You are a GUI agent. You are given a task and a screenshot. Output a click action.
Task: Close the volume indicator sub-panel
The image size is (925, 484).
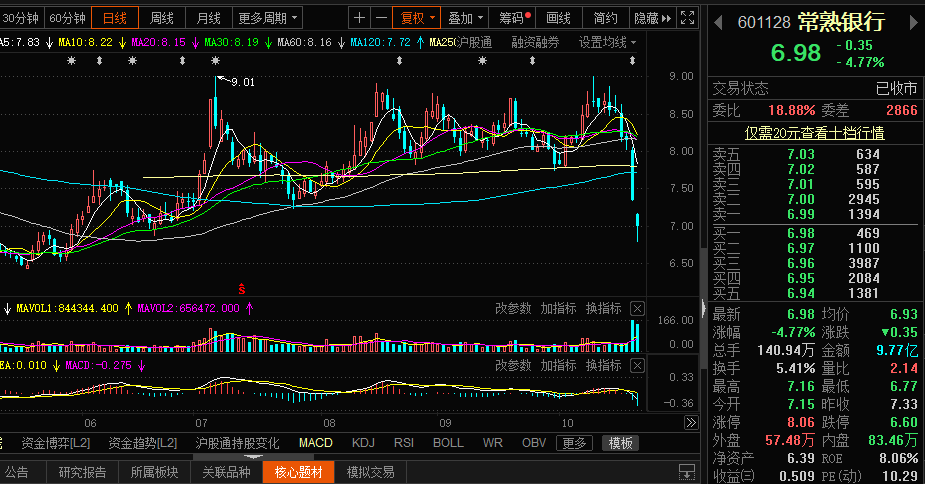coord(637,308)
